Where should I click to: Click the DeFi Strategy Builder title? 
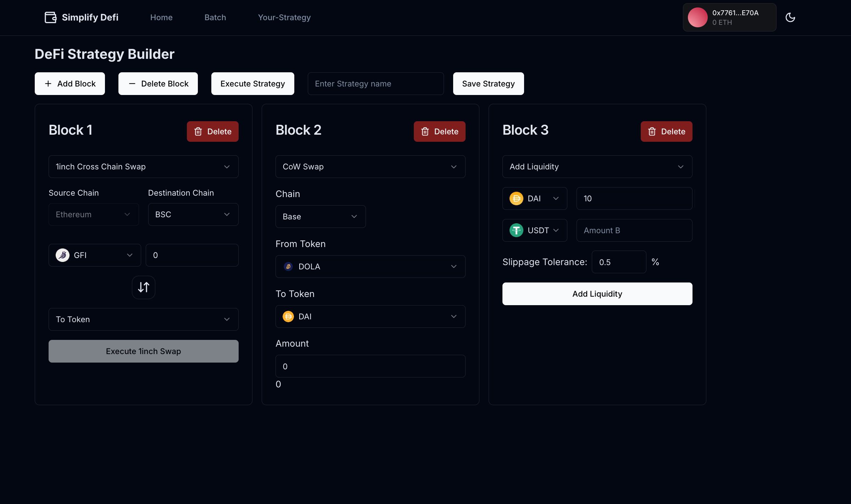tap(105, 54)
